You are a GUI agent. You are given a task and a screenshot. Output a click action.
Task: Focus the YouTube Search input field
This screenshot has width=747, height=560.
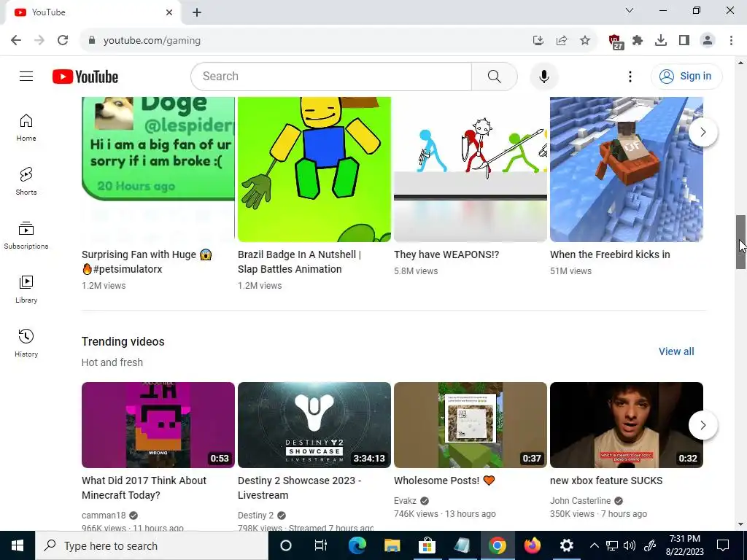tap(331, 76)
